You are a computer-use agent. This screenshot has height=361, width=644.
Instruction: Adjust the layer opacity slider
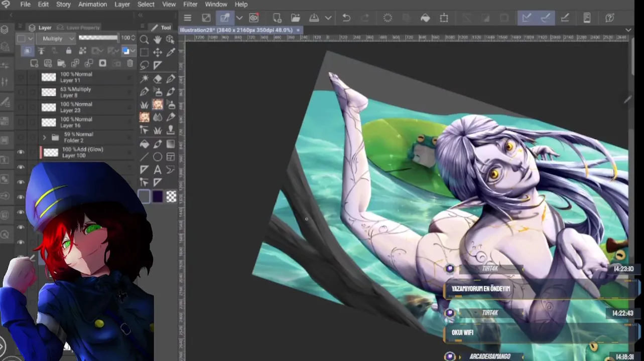coord(98,38)
